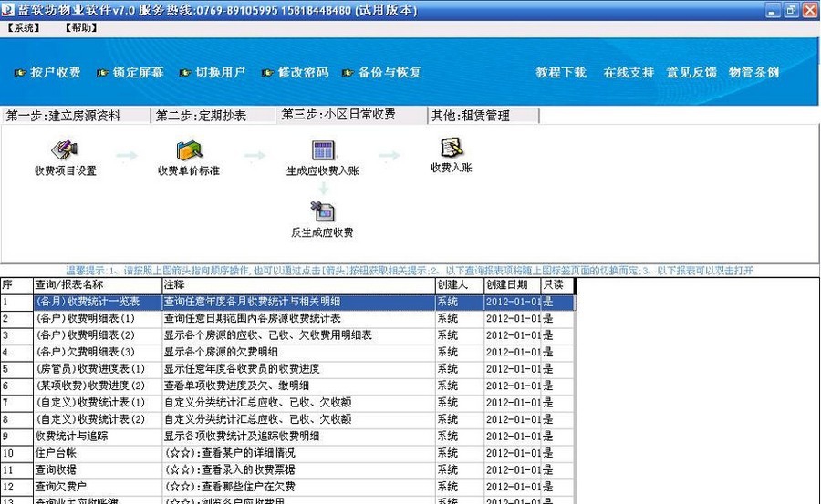
Task: Select row (各户)收费明细表(1)
Action: click(x=287, y=319)
